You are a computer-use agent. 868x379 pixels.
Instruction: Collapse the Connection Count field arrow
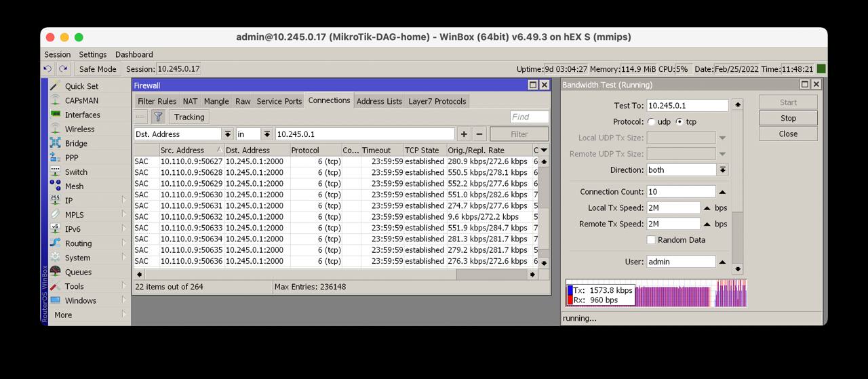pyautogui.click(x=722, y=192)
